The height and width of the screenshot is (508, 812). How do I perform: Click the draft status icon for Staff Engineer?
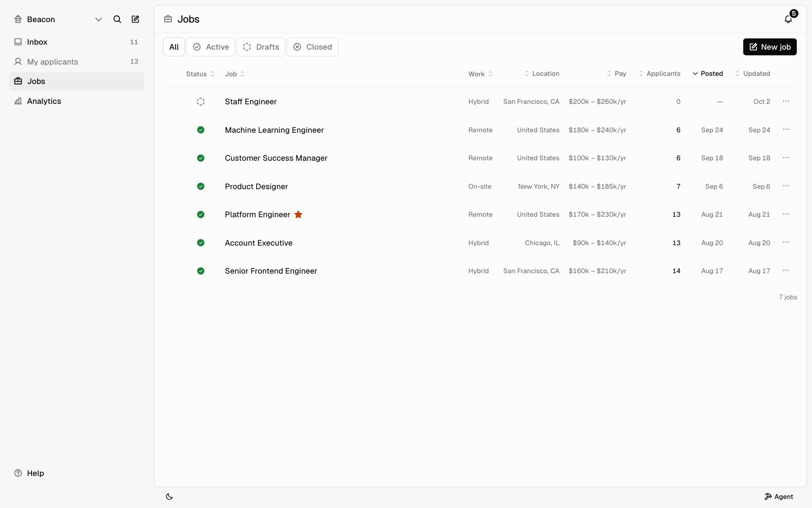tap(201, 102)
